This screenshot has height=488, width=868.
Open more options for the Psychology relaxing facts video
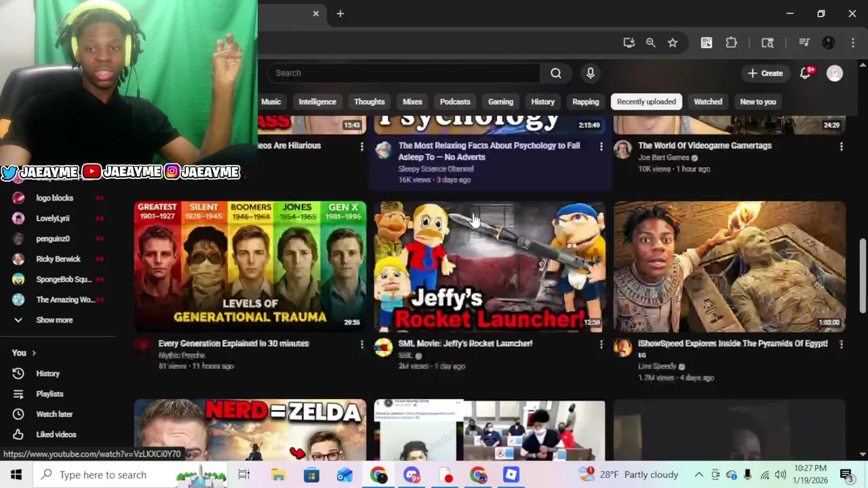click(x=601, y=146)
